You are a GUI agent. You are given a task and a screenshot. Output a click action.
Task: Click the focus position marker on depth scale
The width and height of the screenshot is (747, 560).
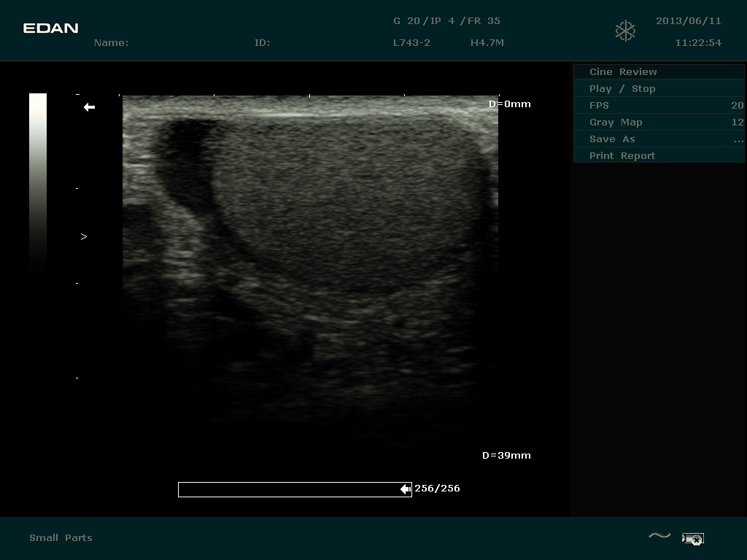84,236
